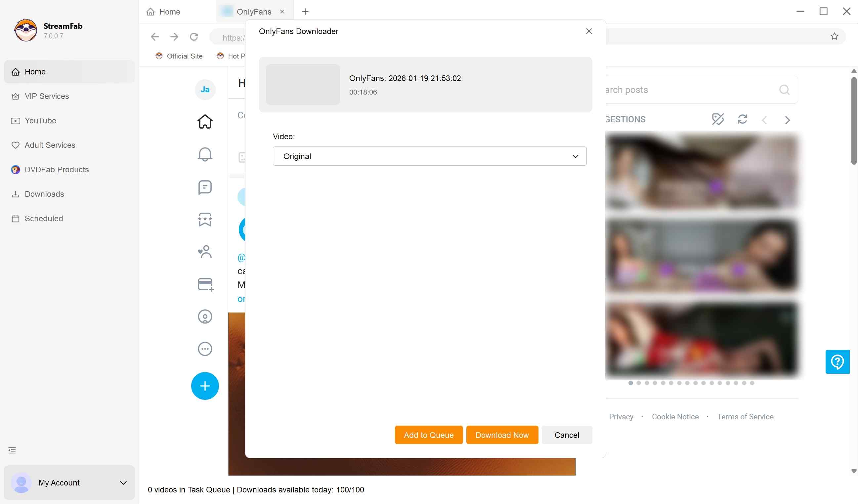Click the Download Now button
The image size is (858, 504).
pos(502,435)
